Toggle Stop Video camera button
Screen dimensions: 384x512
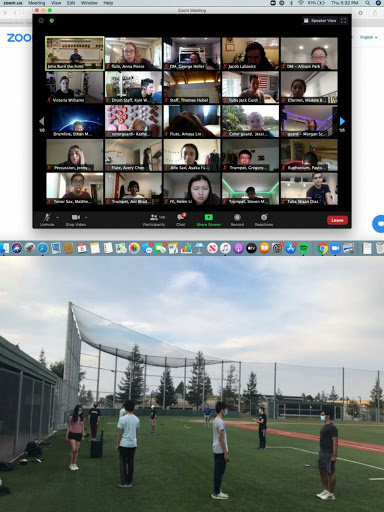click(x=76, y=217)
